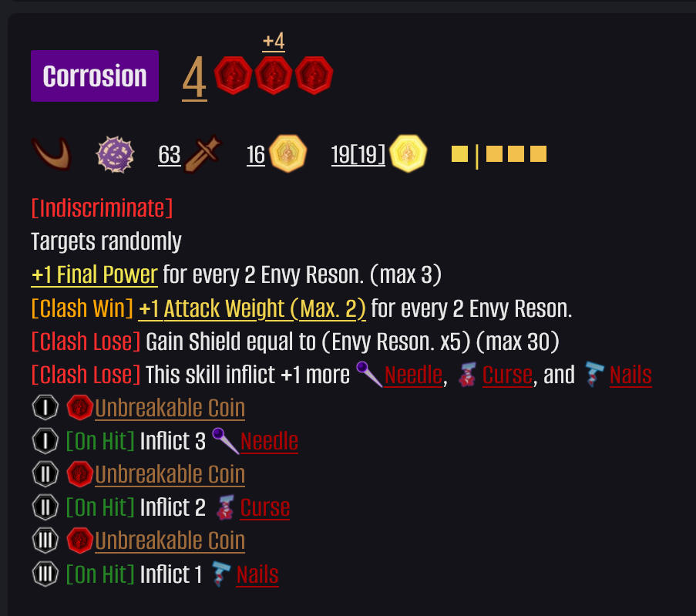Click the brown sword attack level icon

click(x=203, y=153)
